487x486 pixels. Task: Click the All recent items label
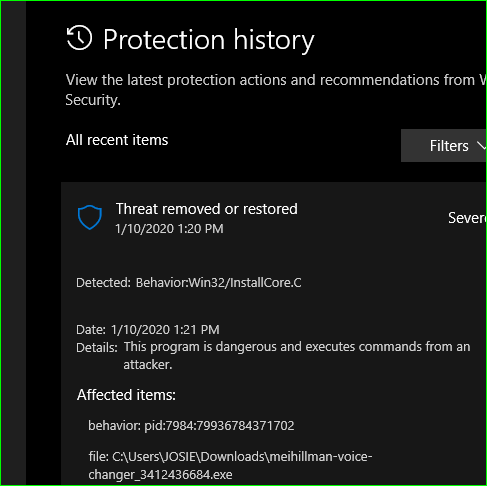click(117, 140)
